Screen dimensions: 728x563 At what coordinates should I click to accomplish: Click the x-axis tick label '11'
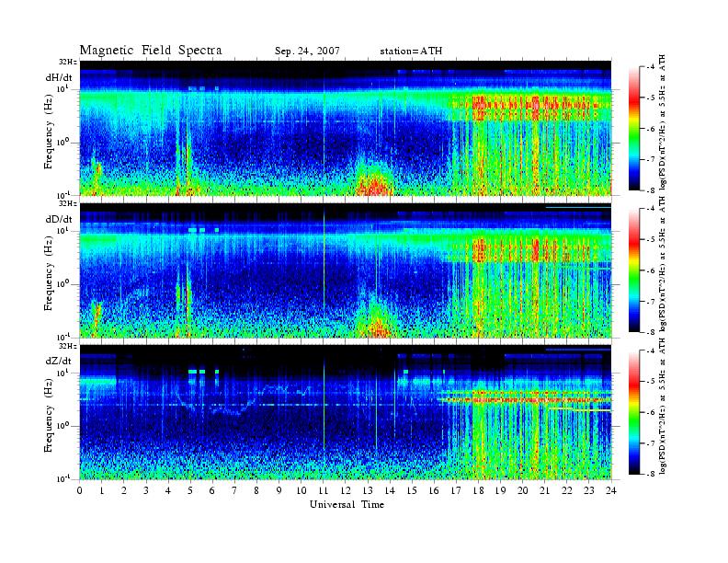[x=324, y=490]
